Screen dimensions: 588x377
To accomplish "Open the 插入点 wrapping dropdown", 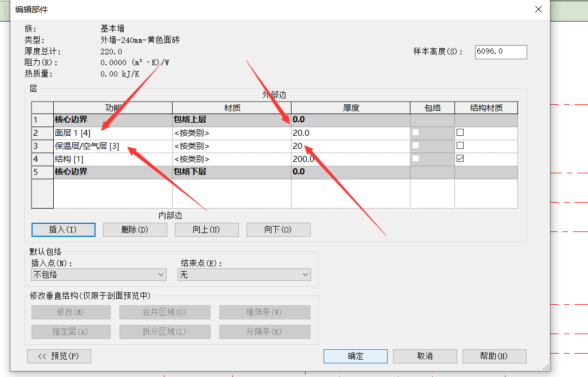I will tap(98, 275).
